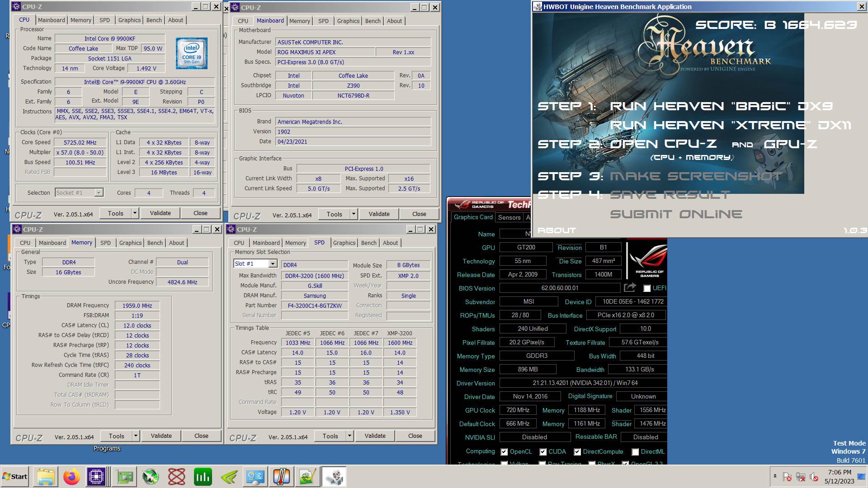Click the Programs desktop label
This screenshot has width=868, height=488.
[x=107, y=448]
